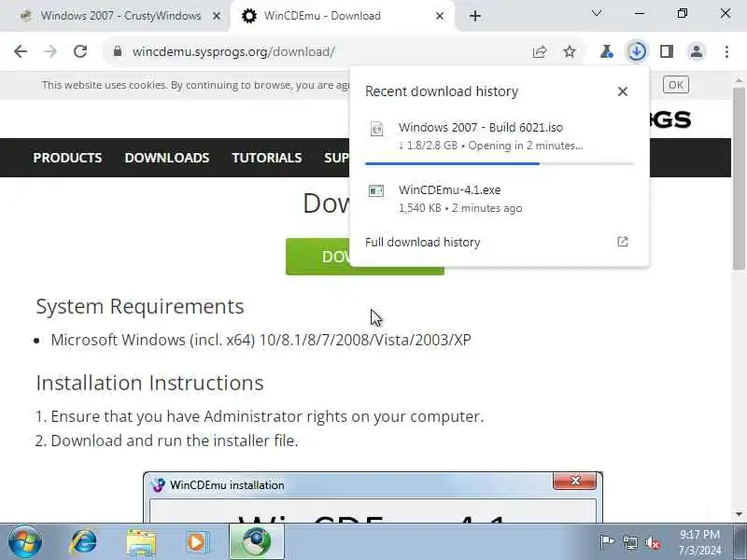Click the browser forward arrow
This screenshot has width=747, height=560.
(x=50, y=51)
